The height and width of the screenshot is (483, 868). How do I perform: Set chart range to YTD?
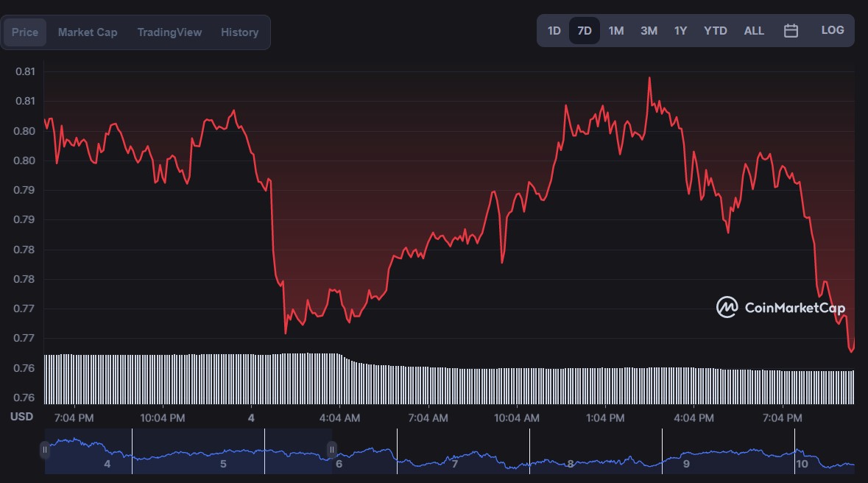[715, 31]
